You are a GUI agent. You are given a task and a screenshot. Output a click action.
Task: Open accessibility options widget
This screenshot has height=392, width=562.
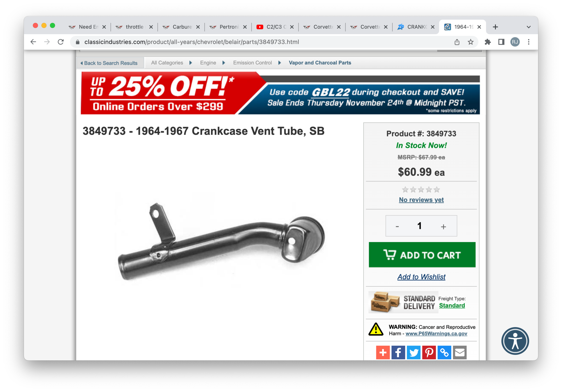515,341
